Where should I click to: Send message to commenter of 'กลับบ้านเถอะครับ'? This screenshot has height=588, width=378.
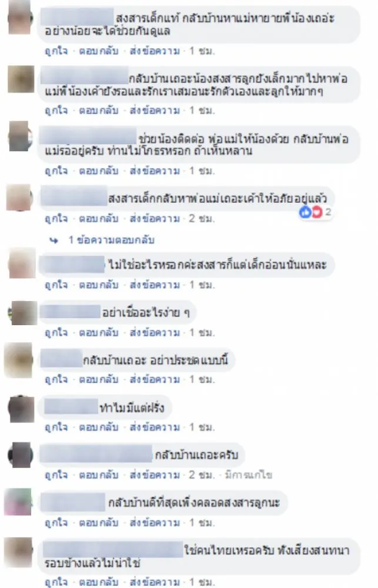coord(155,475)
